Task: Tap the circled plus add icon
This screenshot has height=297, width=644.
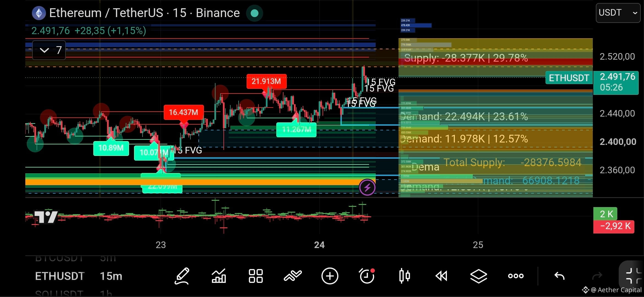Action: point(330,276)
